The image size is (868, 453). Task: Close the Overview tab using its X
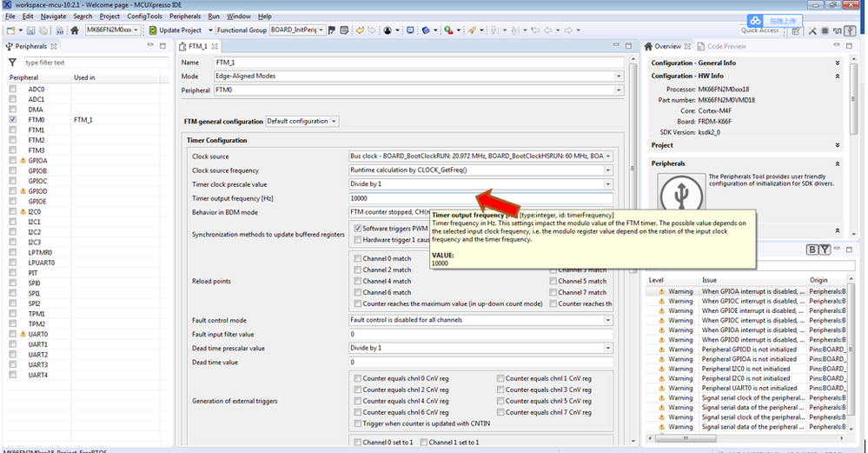[687, 47]
